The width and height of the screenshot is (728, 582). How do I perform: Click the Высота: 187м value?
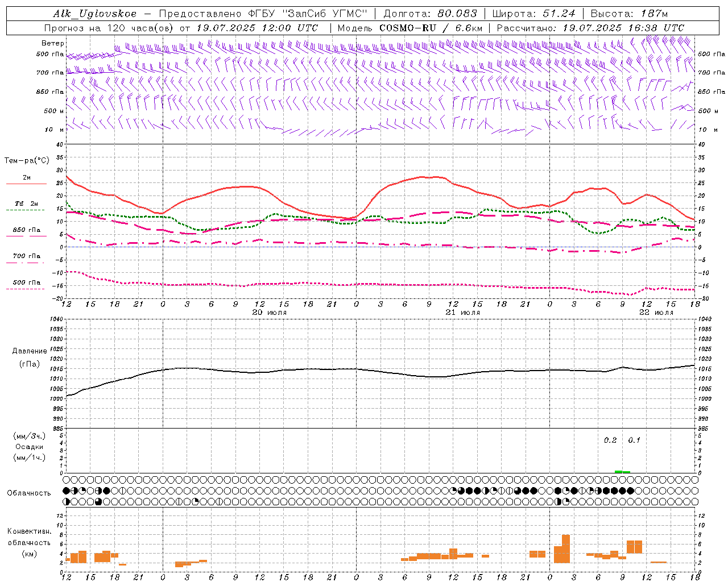coord(629,14)
